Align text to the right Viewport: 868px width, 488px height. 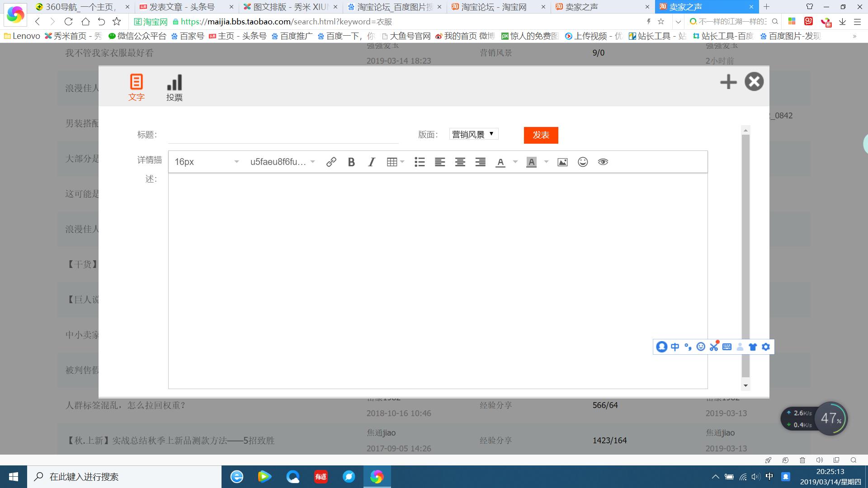point(481,162)
